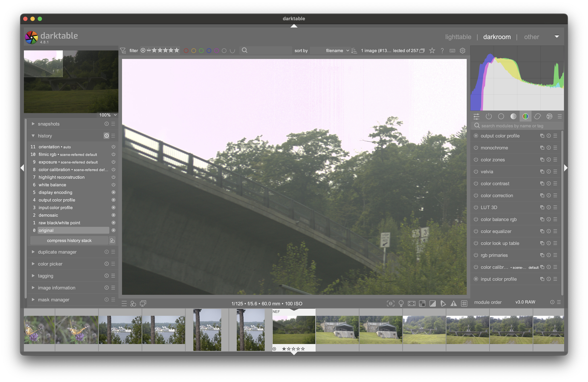The image size is (588, 382).
Task: Enable the monochrome module
Action: click(x=476, y=148)
